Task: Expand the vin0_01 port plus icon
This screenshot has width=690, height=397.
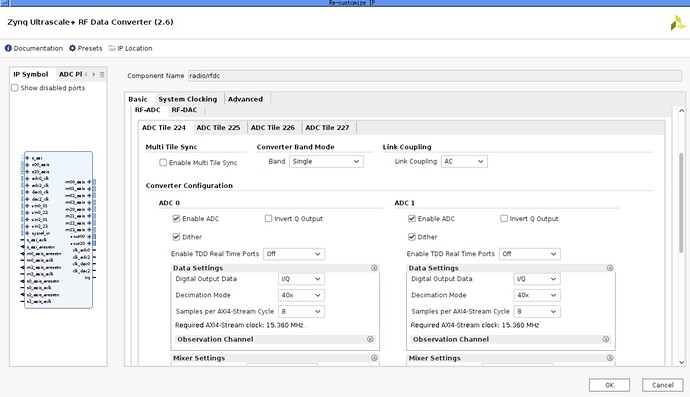Action: (x=27, y=206)
